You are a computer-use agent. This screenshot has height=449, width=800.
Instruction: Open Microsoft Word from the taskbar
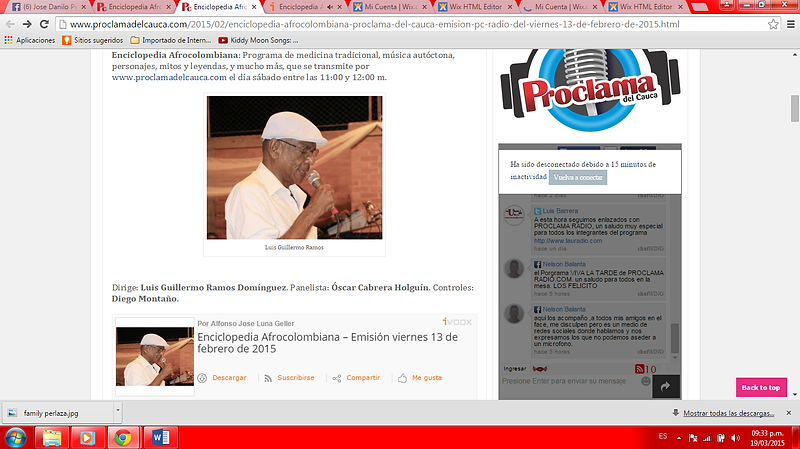click(x=161, y=438)
